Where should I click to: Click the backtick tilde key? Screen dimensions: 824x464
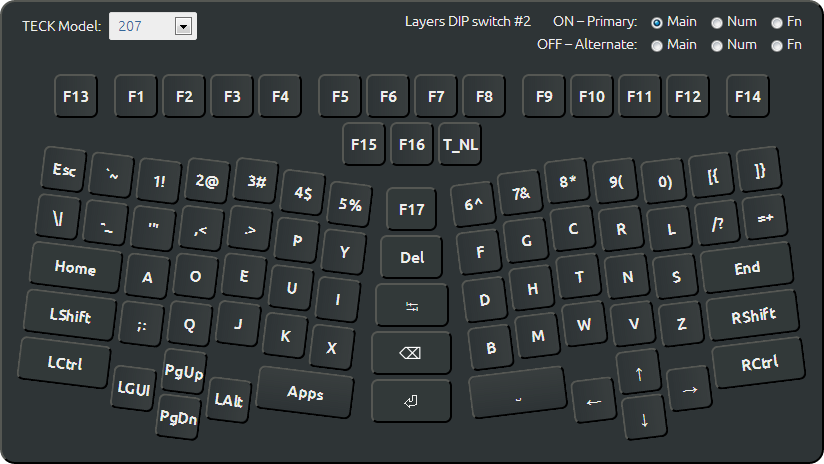pyautogui.click(x=111, y=176)
